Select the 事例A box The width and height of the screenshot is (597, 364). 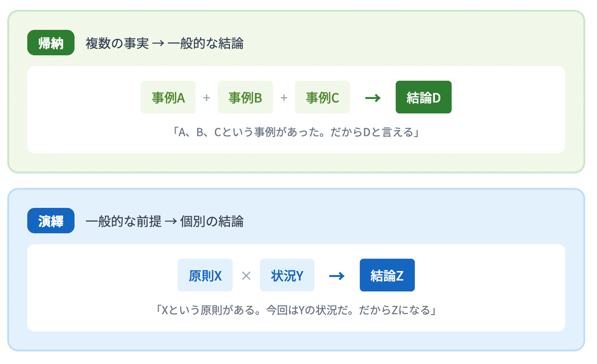168,97
